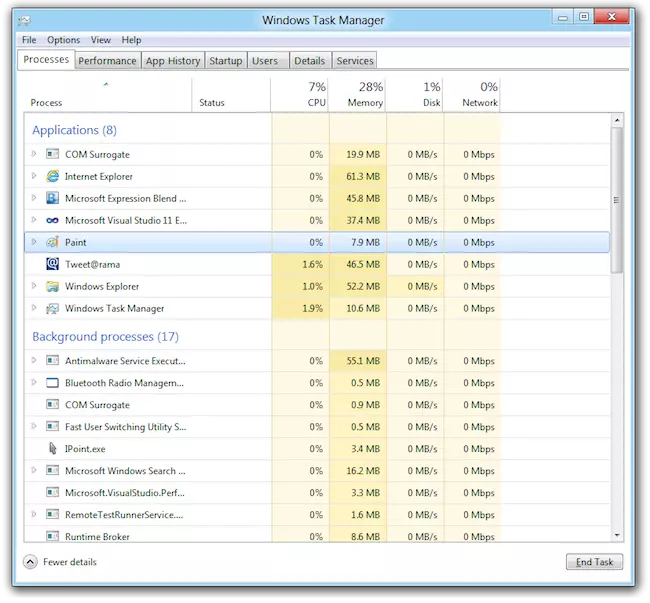Click the Internet Explorer process icon
This screenshot has height=603, width=650.
[x=52, y=176]
